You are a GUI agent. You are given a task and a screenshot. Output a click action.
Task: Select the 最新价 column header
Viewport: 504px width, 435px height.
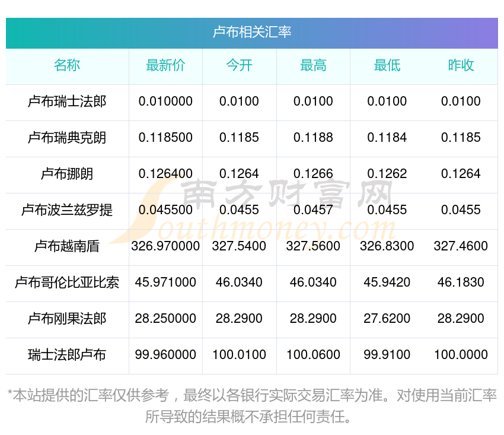pyautogui.click(x=165, y=66)
